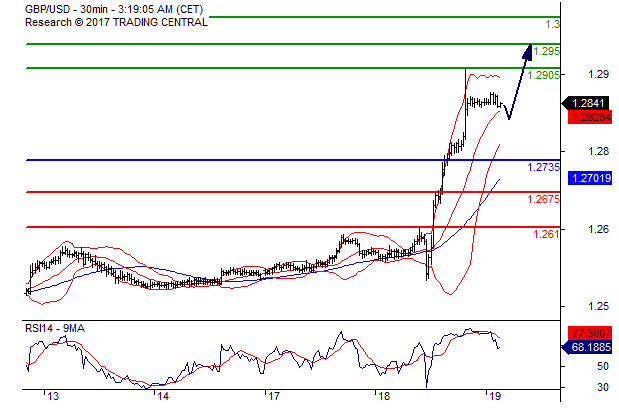Click the GBP/USD 30min chart title
The image size is (619, 408).
coord(114,9)
